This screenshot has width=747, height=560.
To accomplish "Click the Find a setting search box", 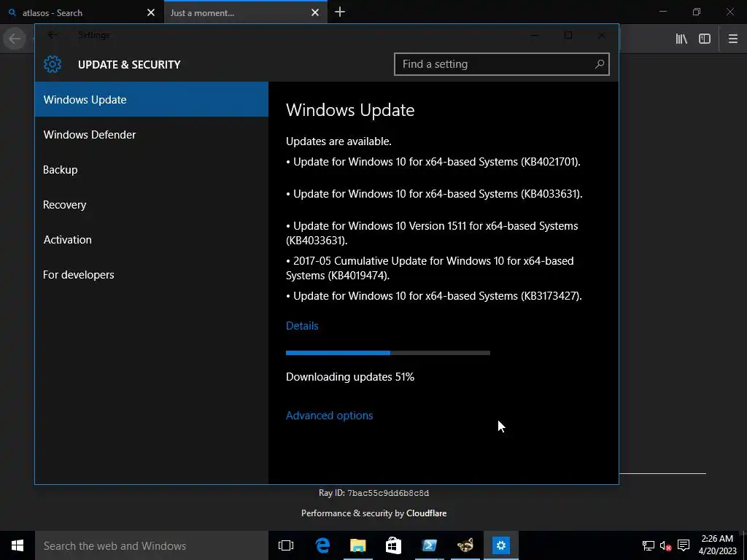I will coord(502,64).
